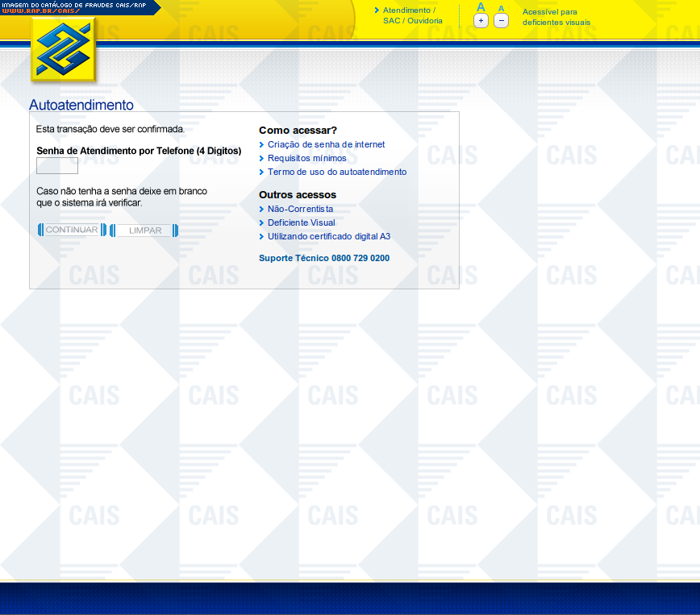The width and height of the screenshot is (700, 615).
Task: Click the chevron before Requisitos mínimos
Action: point(261,159)
